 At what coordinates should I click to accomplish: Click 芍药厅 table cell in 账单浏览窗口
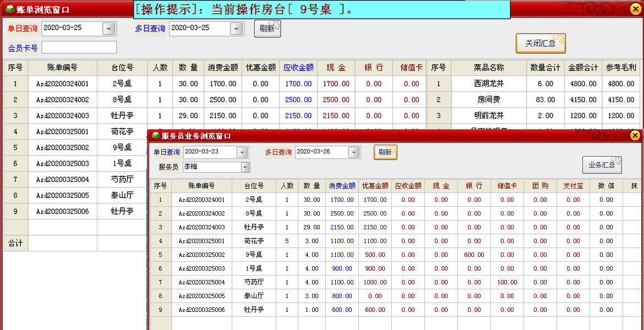[x=122, y=179]
